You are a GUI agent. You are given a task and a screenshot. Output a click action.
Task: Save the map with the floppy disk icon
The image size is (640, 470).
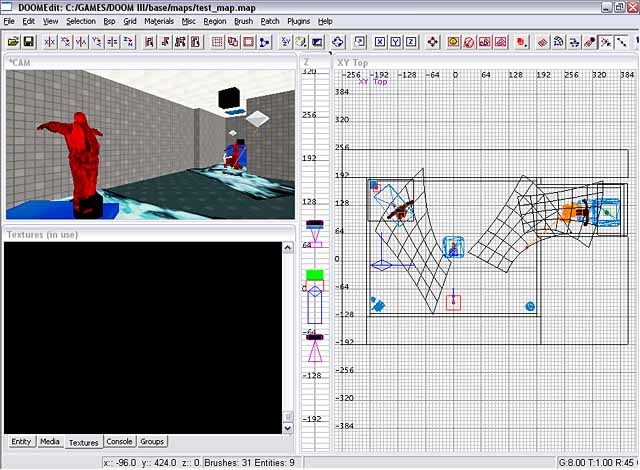point(28,42)
